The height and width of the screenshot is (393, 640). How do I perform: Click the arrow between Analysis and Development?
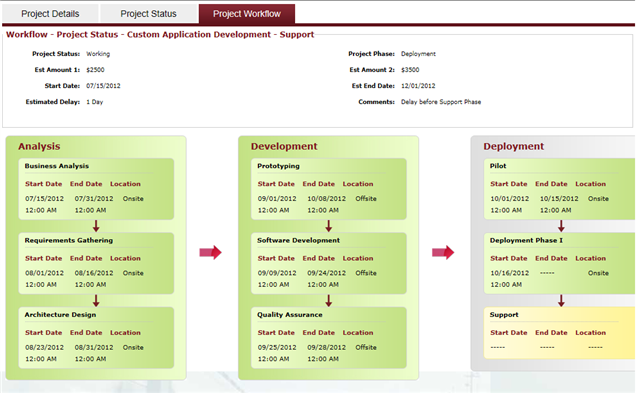pyautogui.click(x=210, y=253)
